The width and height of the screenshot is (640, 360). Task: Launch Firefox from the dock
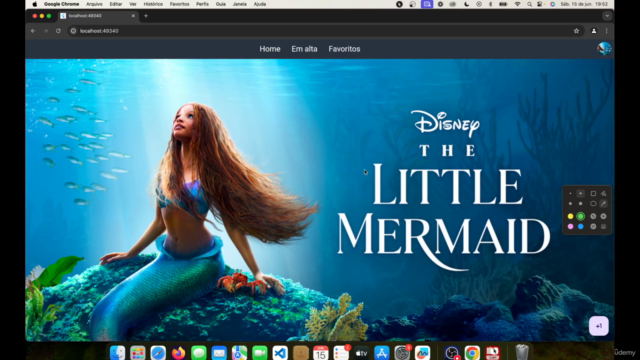pos(178,353)
